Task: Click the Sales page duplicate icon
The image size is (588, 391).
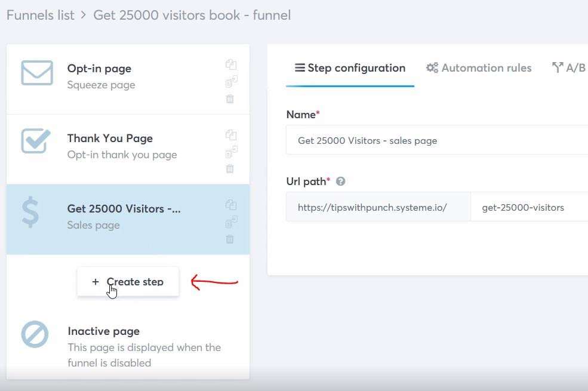Action: (x=230, y=205)
